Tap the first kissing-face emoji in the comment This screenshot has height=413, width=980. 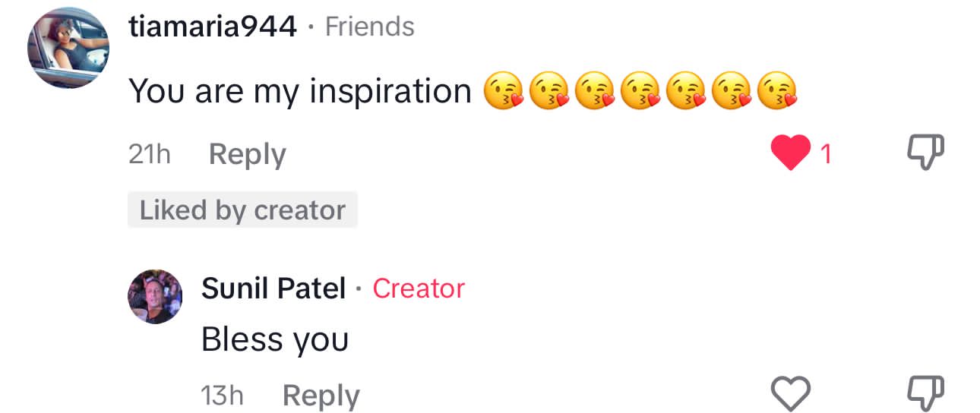click(x=504, y=93)
